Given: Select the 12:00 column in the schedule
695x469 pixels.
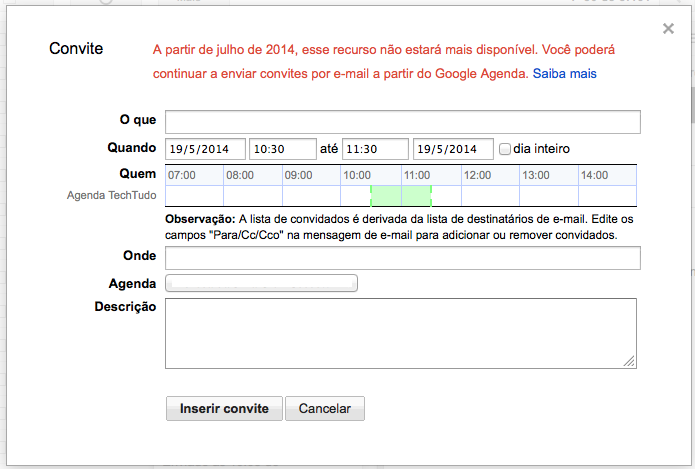Looking at the screenshot, I should point(490,175).
